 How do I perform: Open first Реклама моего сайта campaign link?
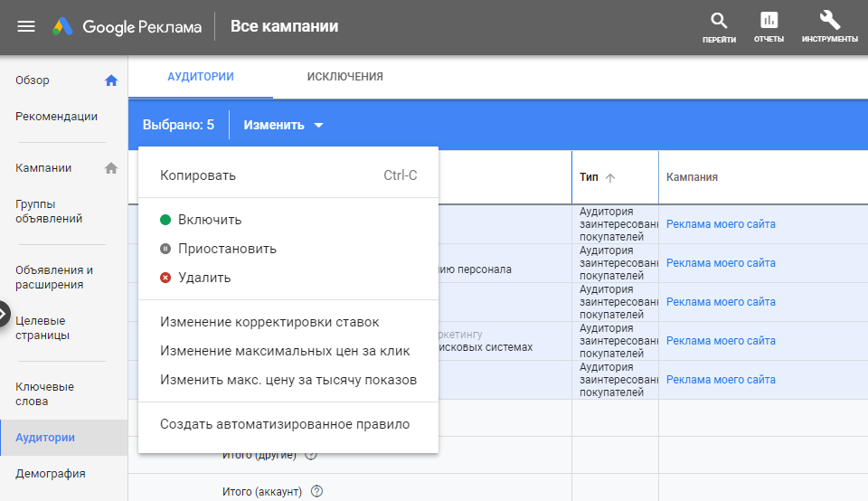721,224
